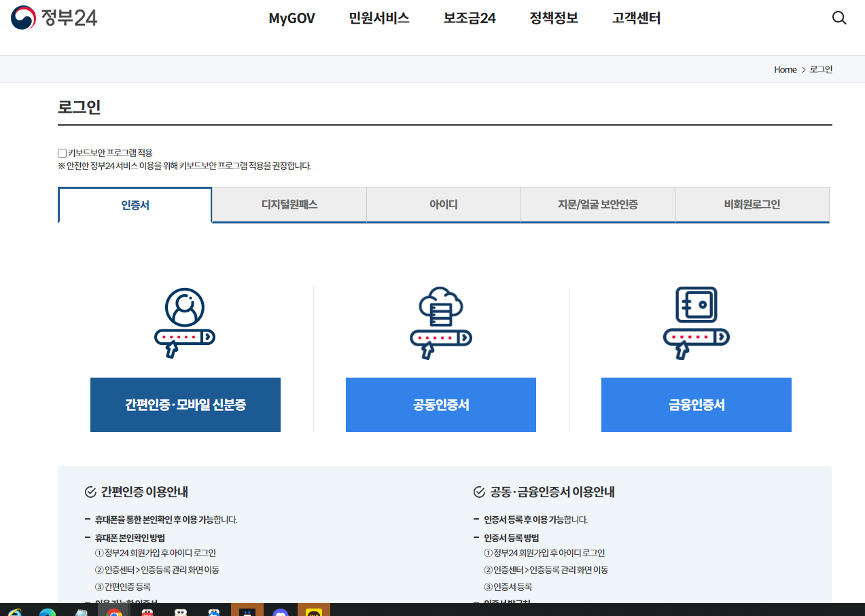Screen dimensions: 865x616
Task: Click the 휴대폰 본인확인 방법 text
Action: [x=130, y=537]
